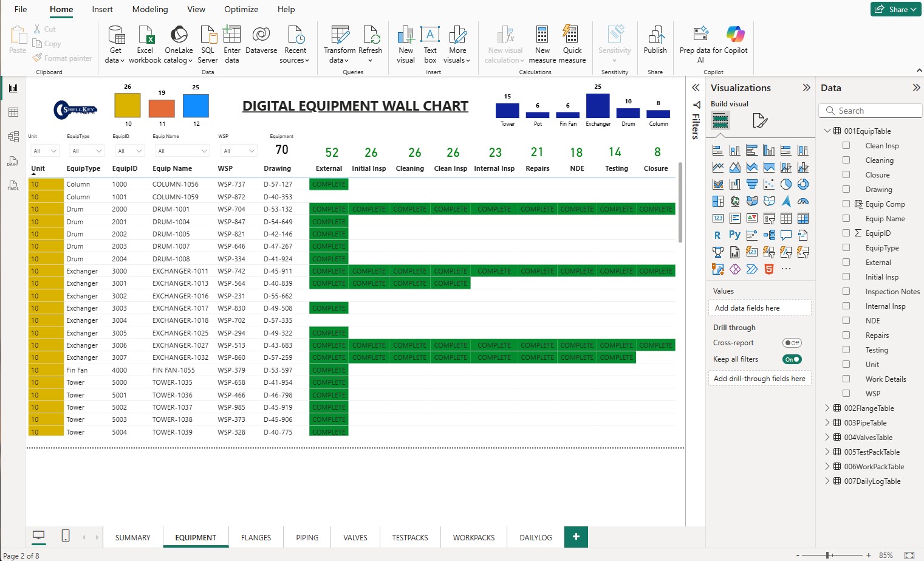This screenshot has height=561, width=924.
Task: Turn off the Keep all filters toggle
Action: pyautogui.click(x=792, y=359)
